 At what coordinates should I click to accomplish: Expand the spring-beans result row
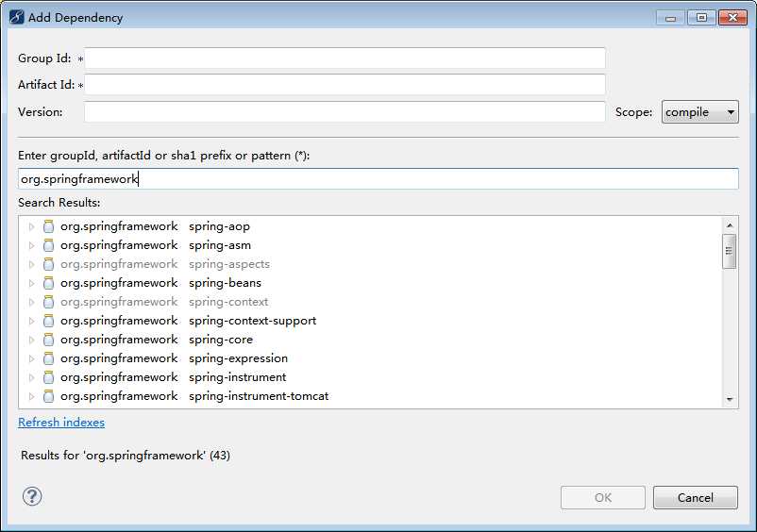point(31,283)
